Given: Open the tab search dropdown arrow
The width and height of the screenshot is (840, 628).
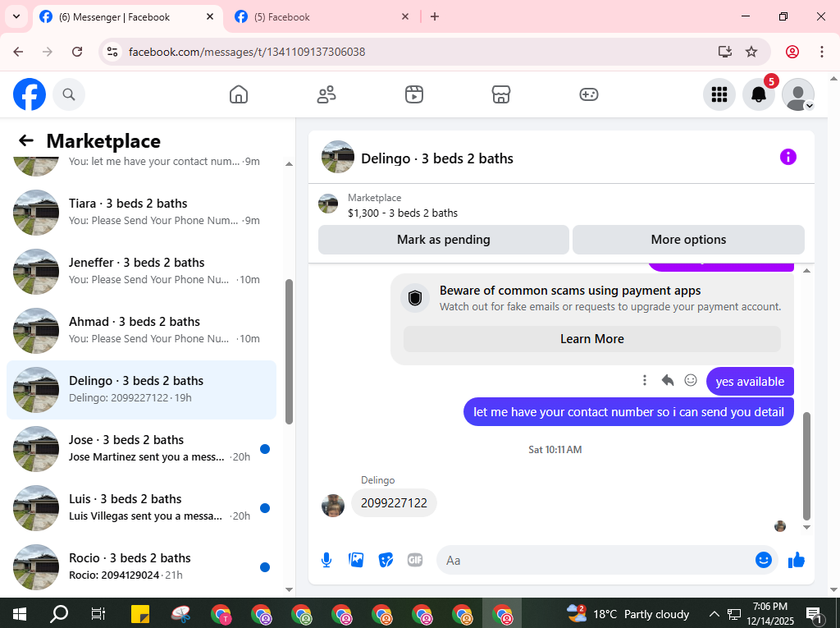Looking at the screenshot, I should [x=16, y=16].
